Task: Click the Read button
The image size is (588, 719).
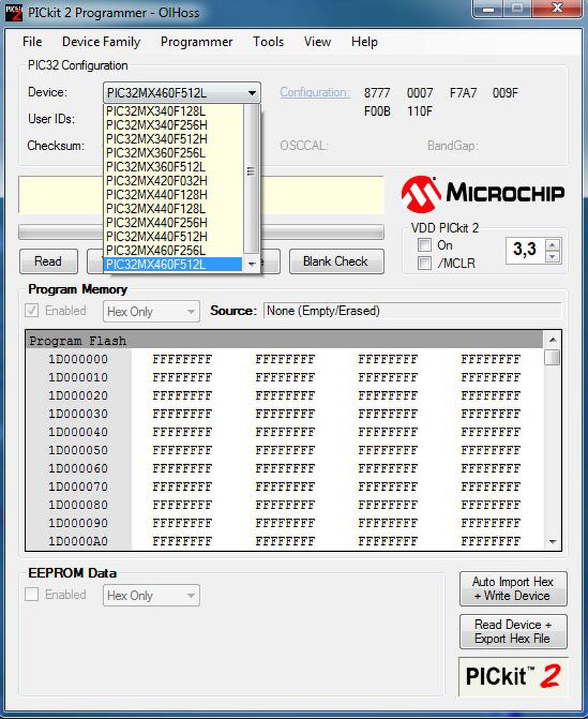Action: [x=48, y=261]
